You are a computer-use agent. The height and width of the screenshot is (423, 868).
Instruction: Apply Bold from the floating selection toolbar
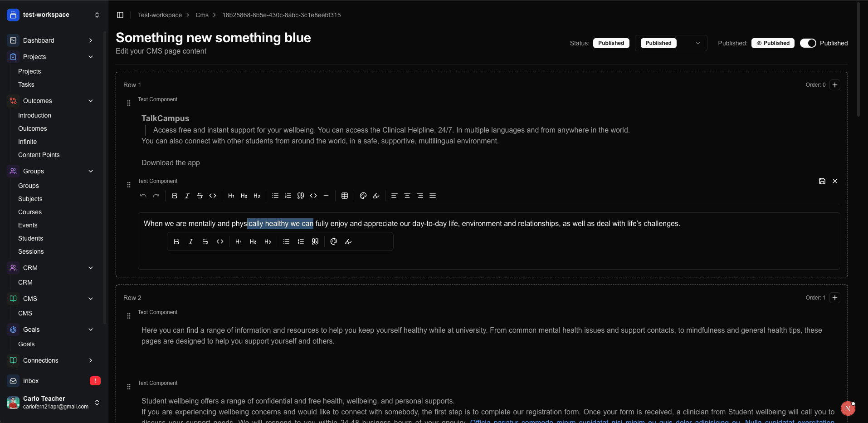[x=176, y=241]
